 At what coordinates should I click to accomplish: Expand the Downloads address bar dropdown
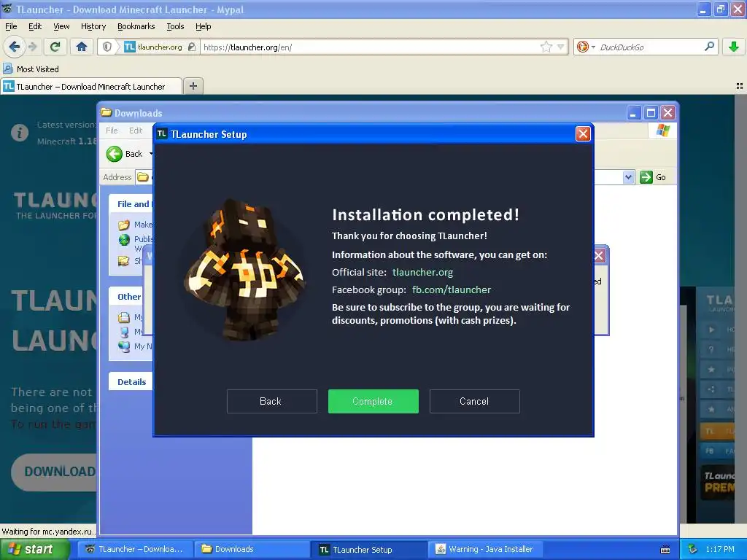point(628,177)
